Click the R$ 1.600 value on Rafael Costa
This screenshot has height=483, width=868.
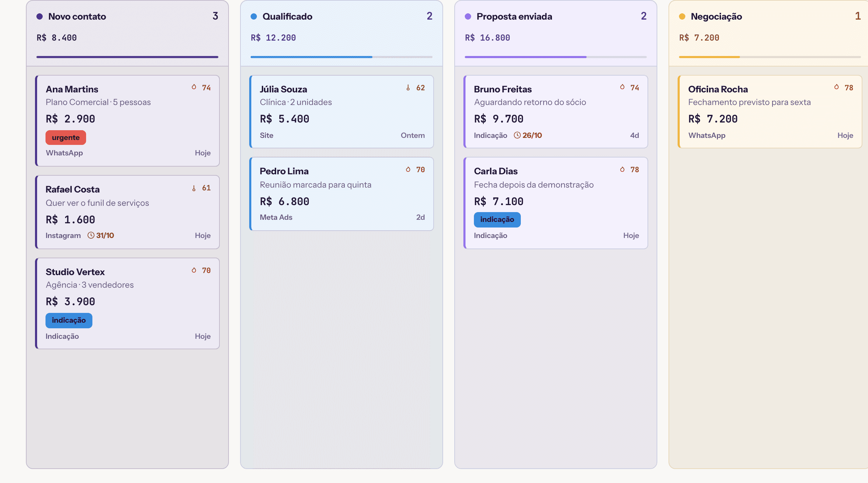[70, 220]
